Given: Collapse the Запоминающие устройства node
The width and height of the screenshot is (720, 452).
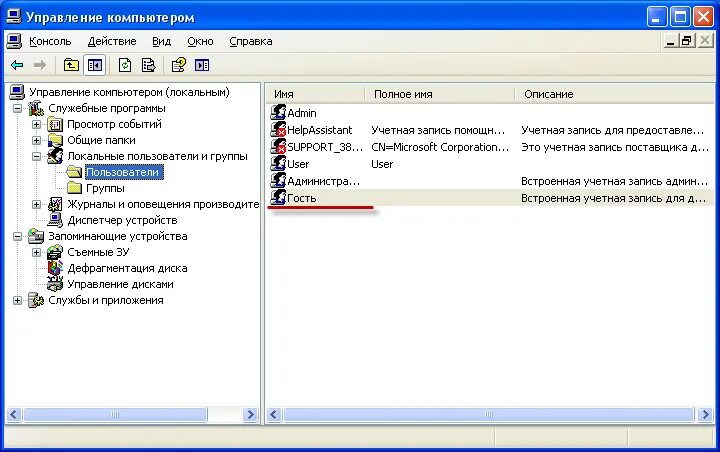Looking at the screenshot, I should [17, 237].
